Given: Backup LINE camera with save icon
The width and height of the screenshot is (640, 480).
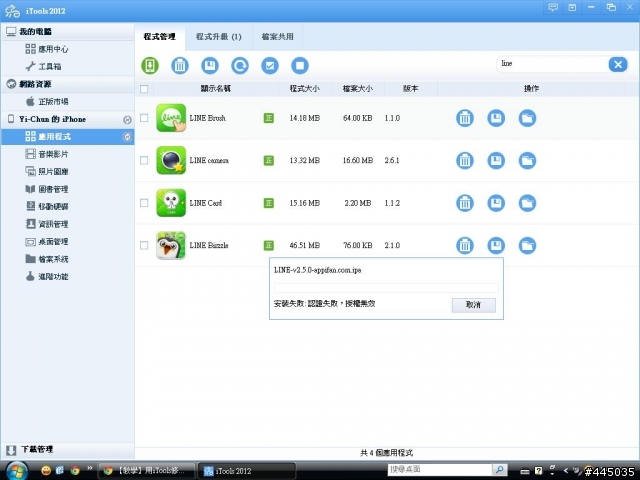Looking at the screenshot, I should click(496, 160).
